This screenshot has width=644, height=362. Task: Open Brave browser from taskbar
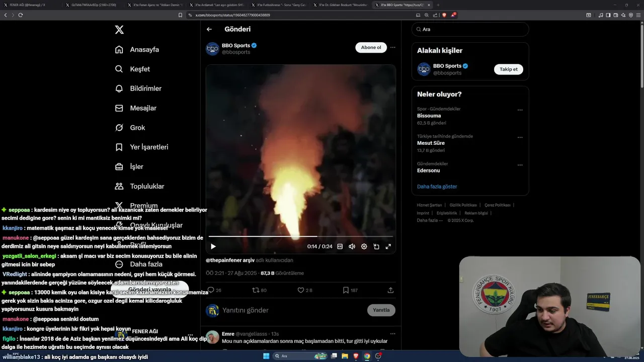point(356,356)
